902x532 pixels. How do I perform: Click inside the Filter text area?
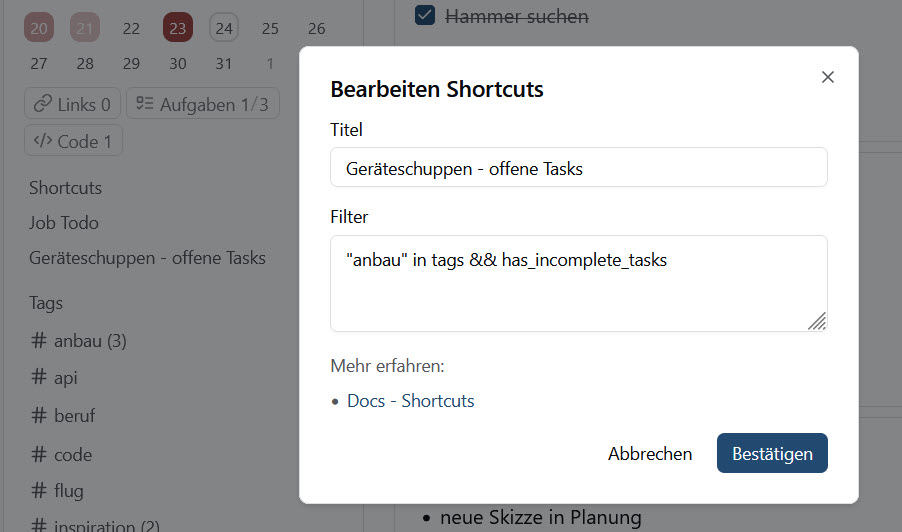(x=578, y=283)
